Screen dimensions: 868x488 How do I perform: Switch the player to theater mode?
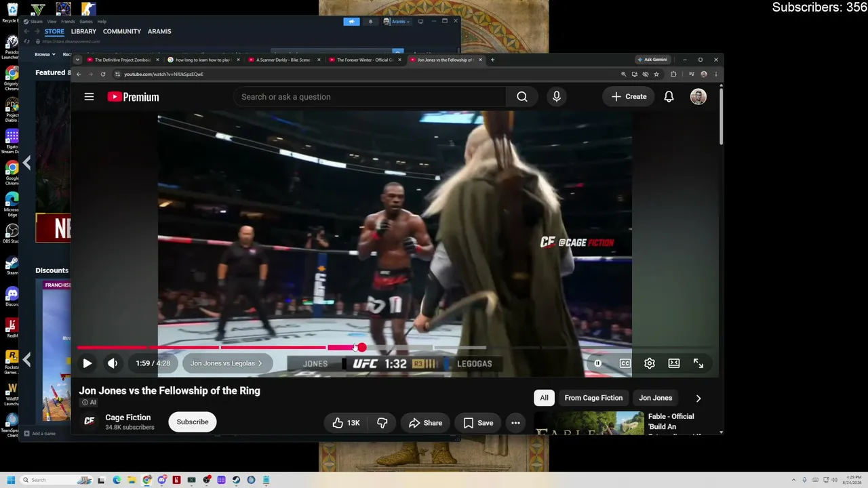point(674,363)
